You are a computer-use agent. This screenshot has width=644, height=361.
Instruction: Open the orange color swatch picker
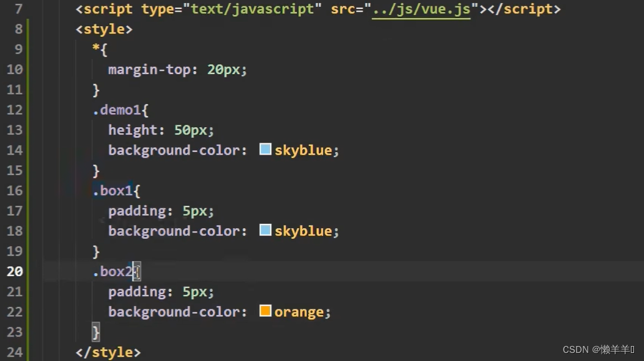265,311
